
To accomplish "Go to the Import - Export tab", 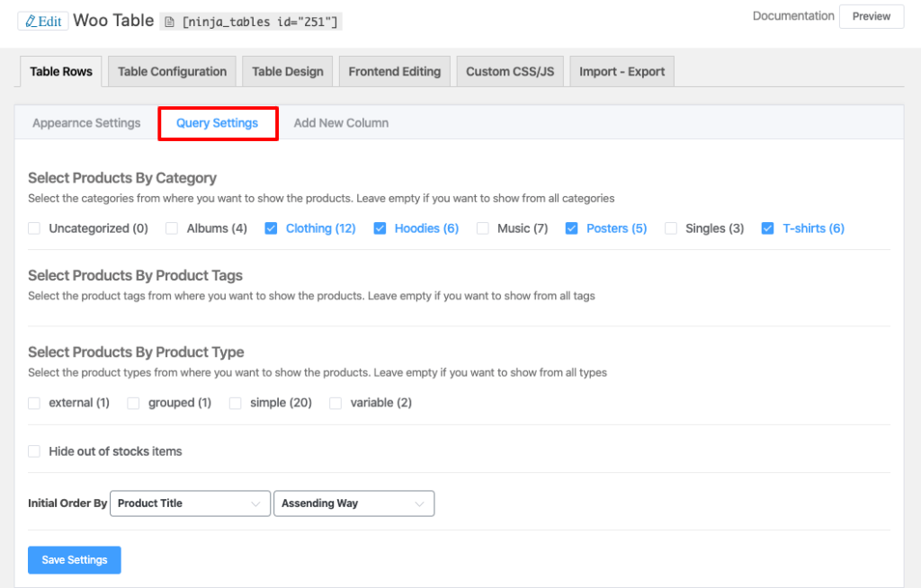I will [x=621, y=72].
